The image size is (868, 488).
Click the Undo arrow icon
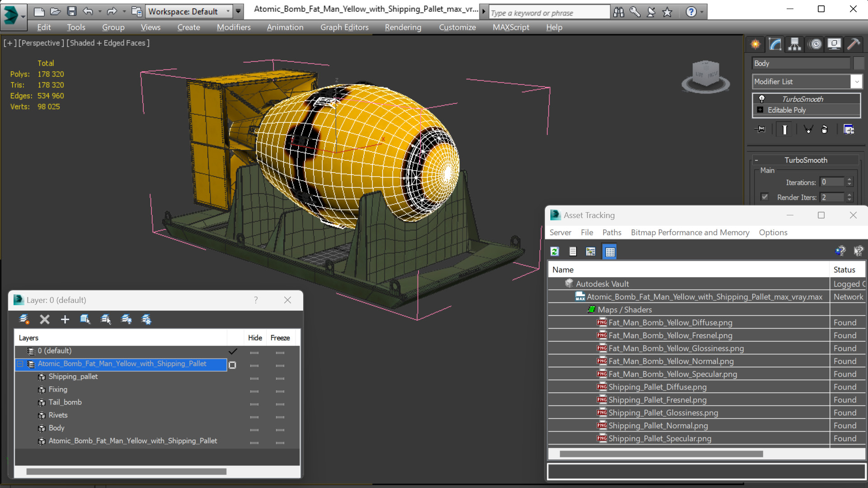[x=88, y=11]
